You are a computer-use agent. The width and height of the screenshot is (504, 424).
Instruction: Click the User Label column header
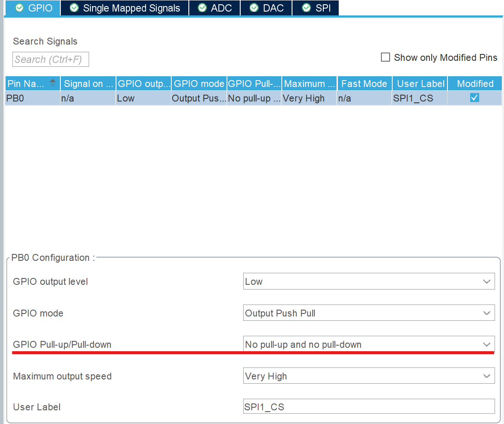tap(420, 84)
